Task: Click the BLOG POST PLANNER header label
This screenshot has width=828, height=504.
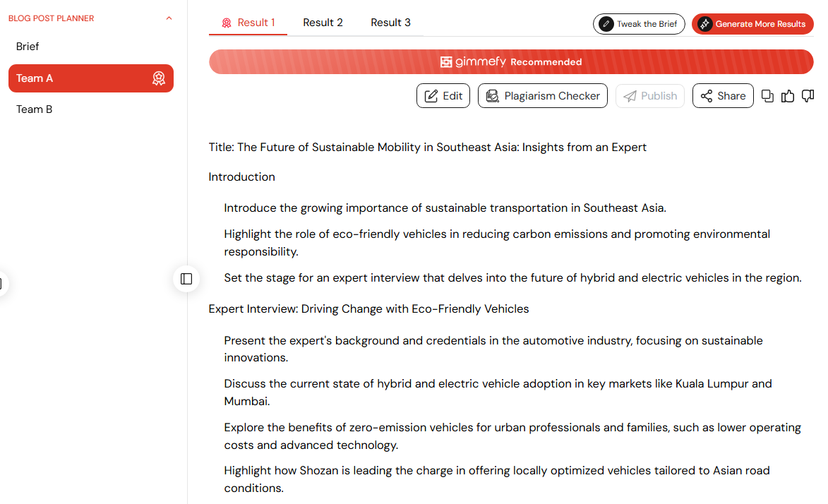Action: pyautogui.click(x=52, y=18)
